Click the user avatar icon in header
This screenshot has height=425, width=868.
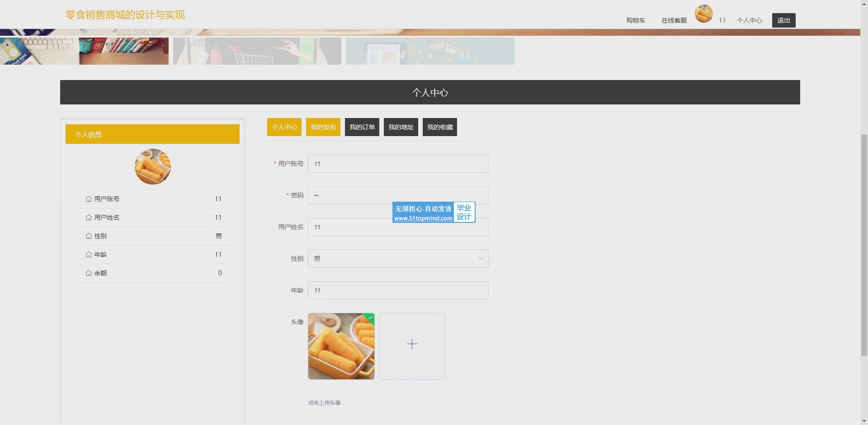704,14
